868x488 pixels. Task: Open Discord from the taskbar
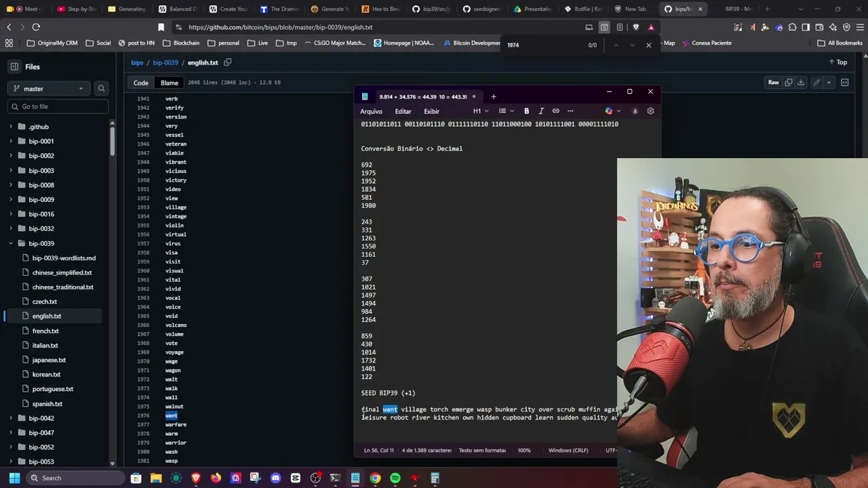[x=275, y=478]
